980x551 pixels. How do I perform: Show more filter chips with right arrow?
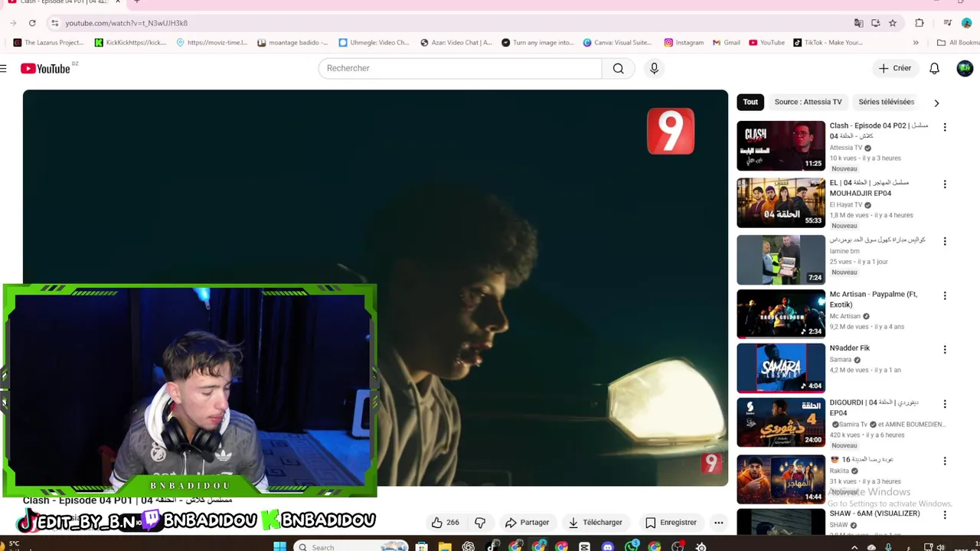[x=936, y=103]
